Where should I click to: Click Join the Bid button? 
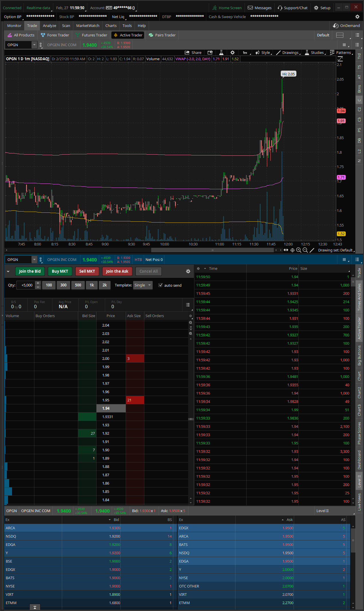tap(30, 271)
